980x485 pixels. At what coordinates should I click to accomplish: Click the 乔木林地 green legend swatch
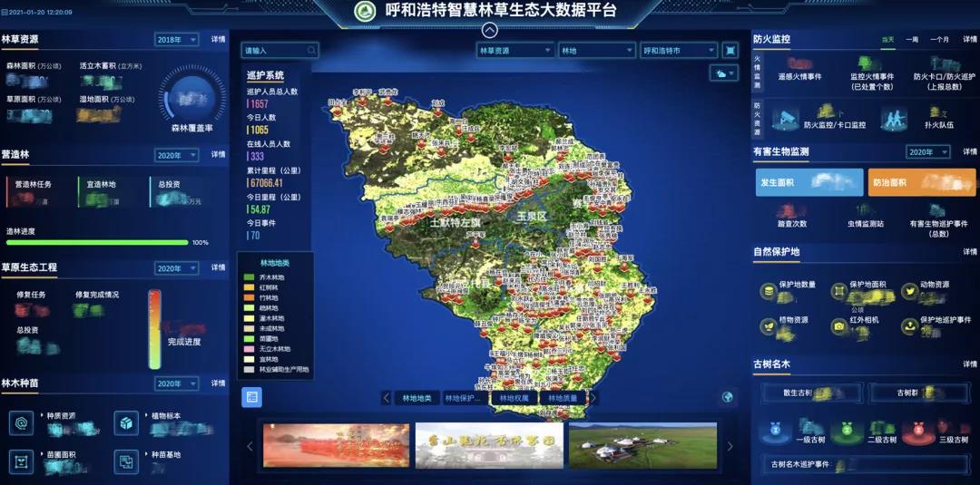pos(248,277)
